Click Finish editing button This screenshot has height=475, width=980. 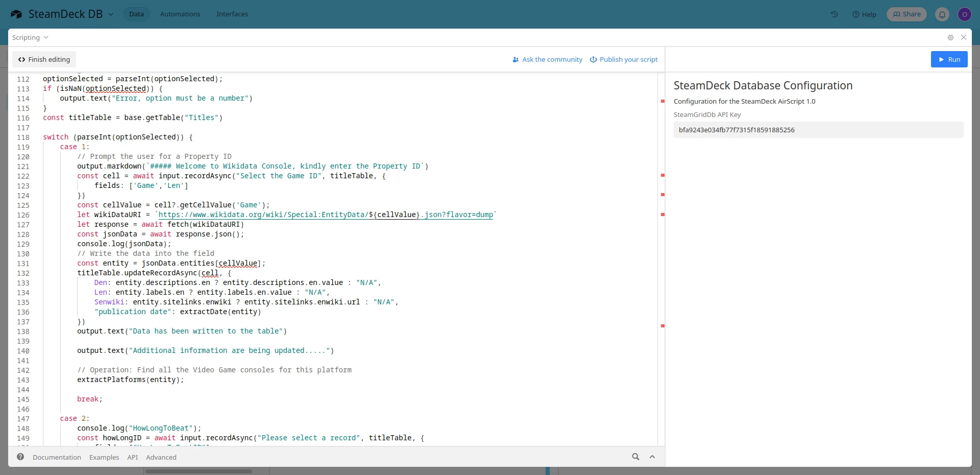click(x=44, y=59)
